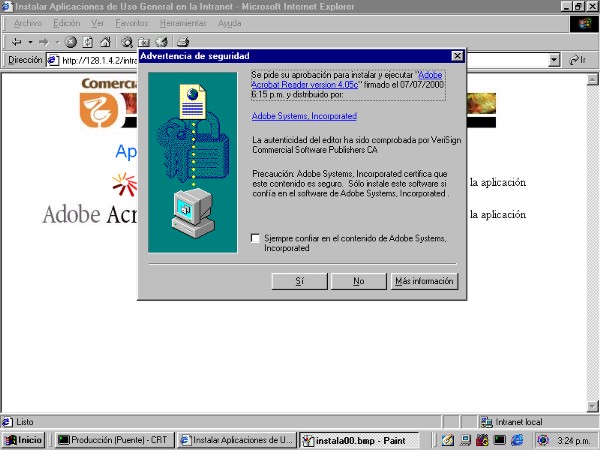Open the address bar dropdown arrow
Screen dimensions: 600x450
tap(554, 60)
